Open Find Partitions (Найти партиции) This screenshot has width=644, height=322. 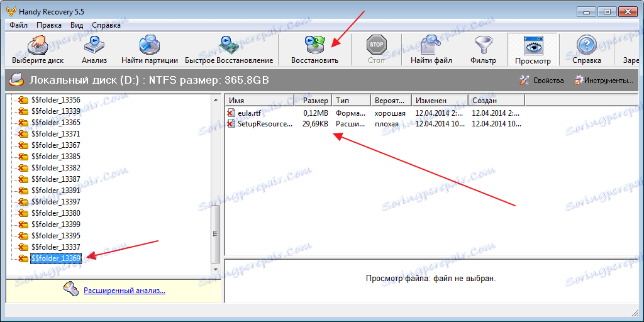tap(150, 50)
